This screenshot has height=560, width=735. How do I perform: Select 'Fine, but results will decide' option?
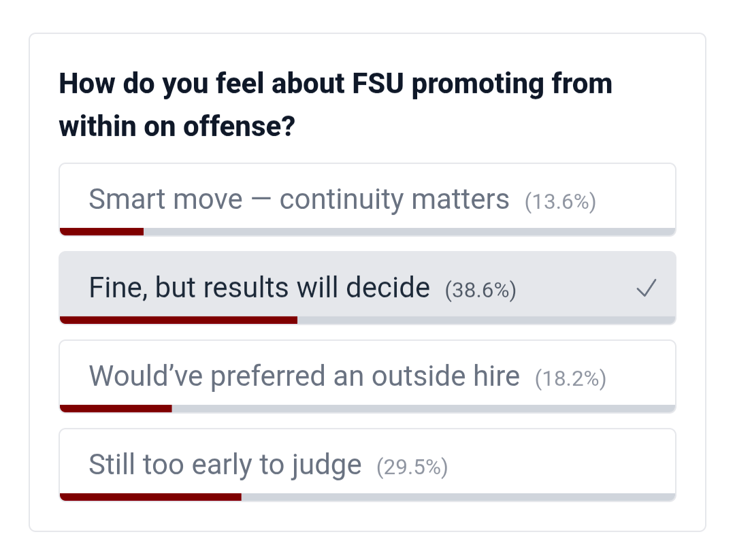(x=259, y=289)
